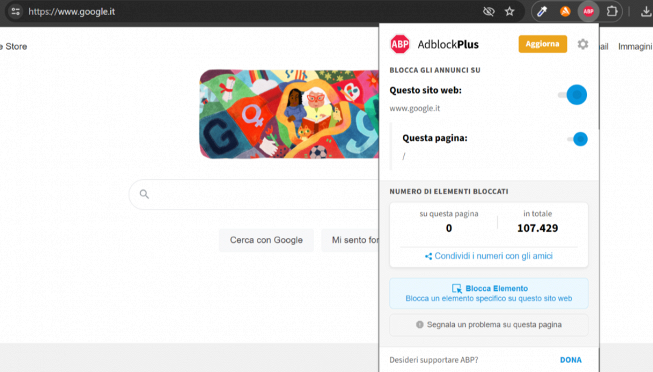Open the orange extension icon in the toolbar
The height and width of the screenshot is (372, 653).
(x=565, y=11)
